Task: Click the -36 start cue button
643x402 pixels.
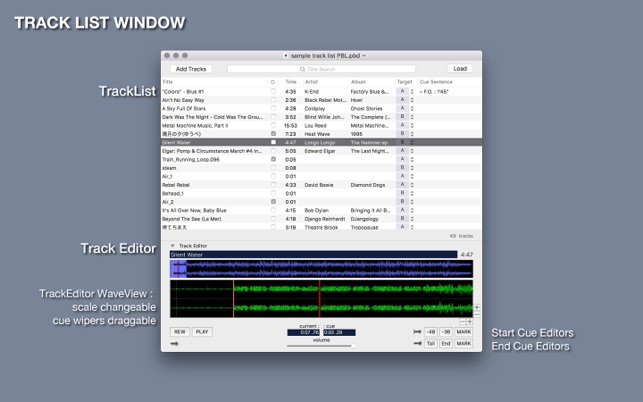Action: [446, 332]
